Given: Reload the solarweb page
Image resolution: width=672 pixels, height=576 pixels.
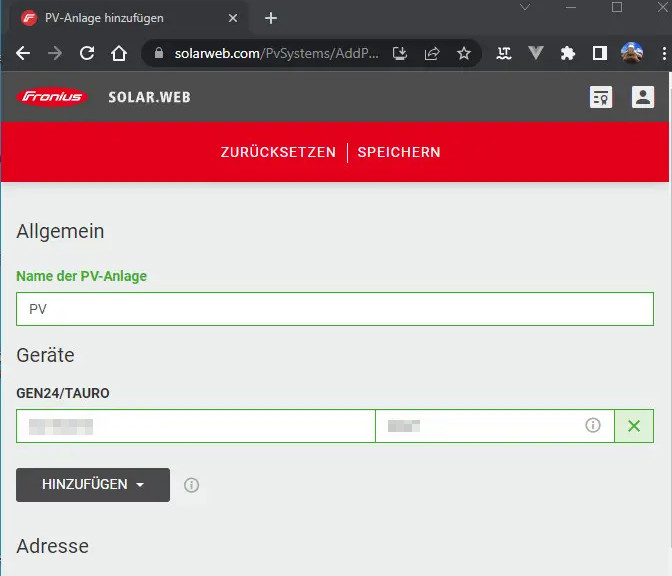Looking at the screenshot, I should pyautogui.click(x=87, y=54).
